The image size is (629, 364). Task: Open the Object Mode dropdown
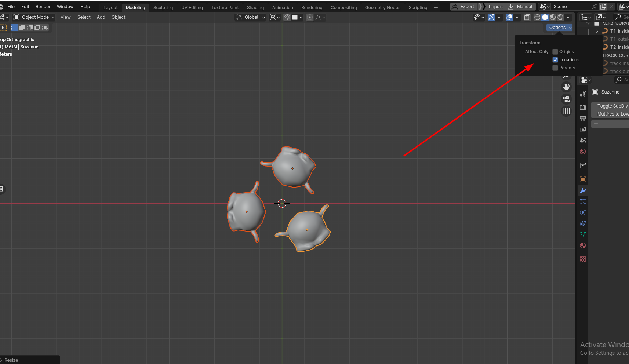point(34,17)
